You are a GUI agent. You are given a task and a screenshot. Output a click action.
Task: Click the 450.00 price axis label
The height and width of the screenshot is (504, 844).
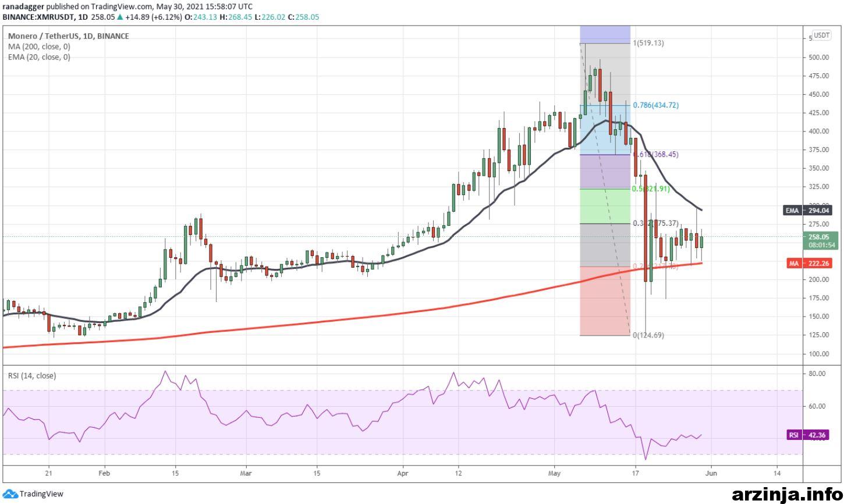tap(818, 94)
